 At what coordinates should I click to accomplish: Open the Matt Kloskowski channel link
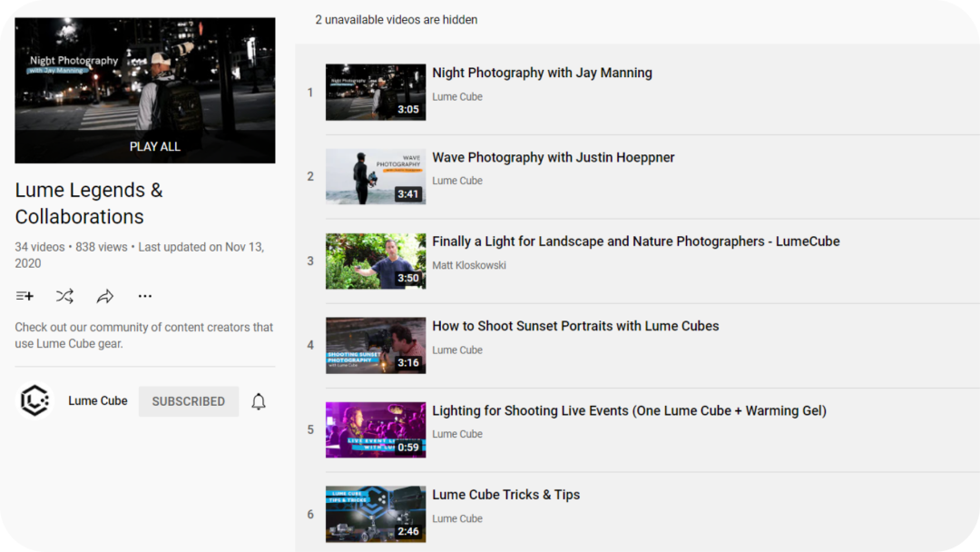[469, 265]
